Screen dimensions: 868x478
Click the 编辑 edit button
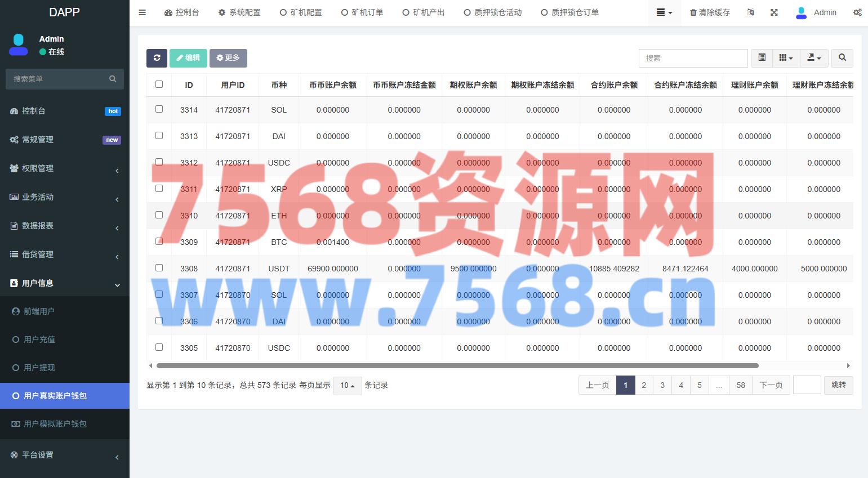pyautogui.click(x=188, y=58)
